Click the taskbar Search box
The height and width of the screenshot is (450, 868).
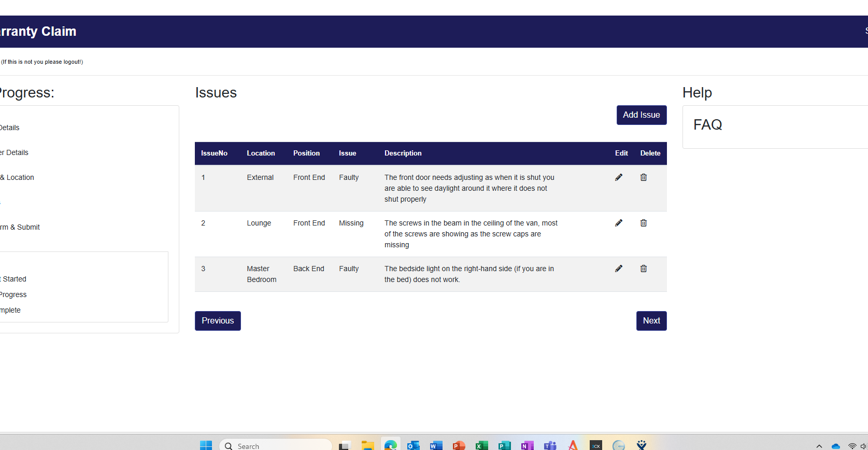click(x=276, y=445)
